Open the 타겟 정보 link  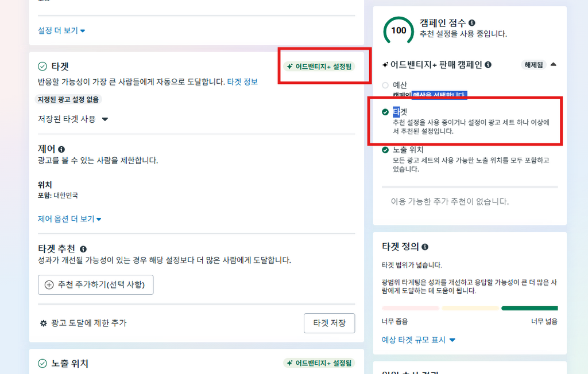(x=242, y=81)
